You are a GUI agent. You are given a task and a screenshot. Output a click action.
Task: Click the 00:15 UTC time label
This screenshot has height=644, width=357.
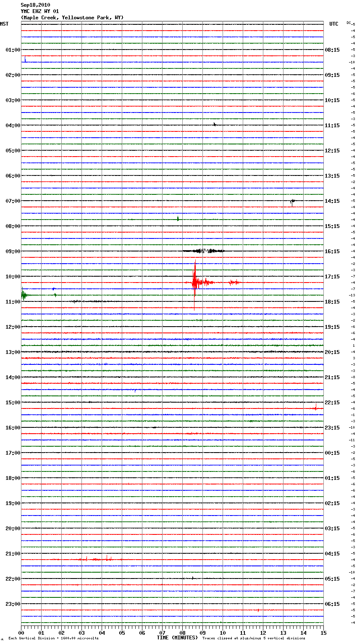click(332, 453)
